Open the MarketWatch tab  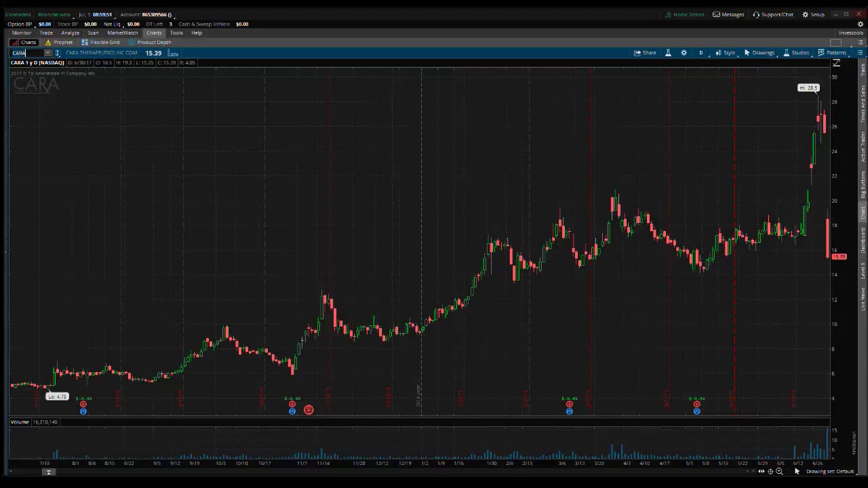[x=122, y=33]
